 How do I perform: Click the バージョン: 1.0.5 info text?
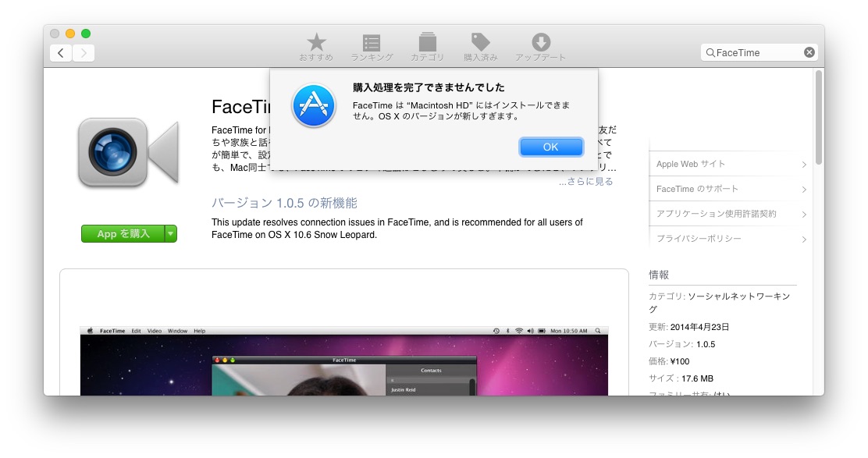coord(681,344)
